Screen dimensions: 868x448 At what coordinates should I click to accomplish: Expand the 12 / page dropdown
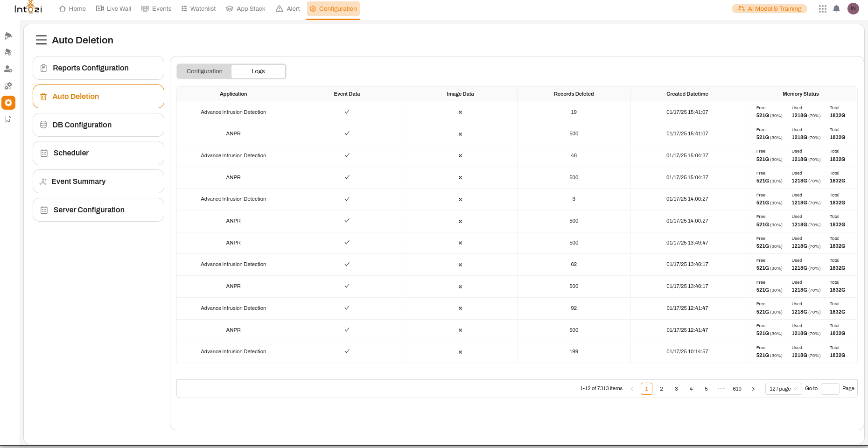[783, 389]
